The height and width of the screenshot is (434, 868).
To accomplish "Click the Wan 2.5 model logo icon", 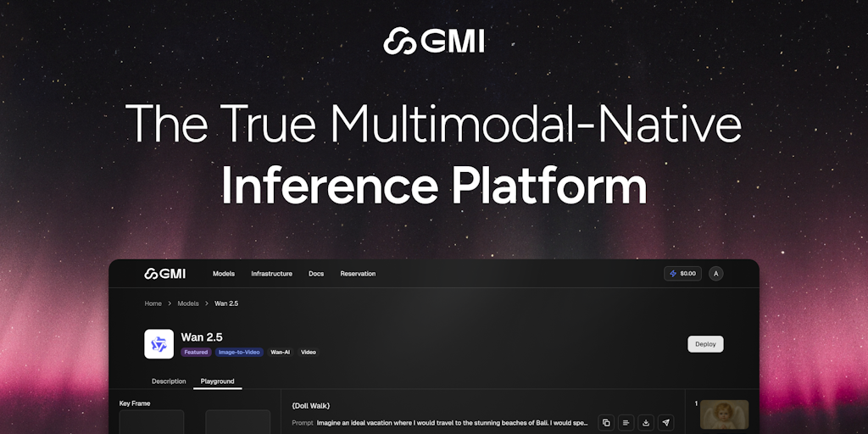I will point(159,344).
